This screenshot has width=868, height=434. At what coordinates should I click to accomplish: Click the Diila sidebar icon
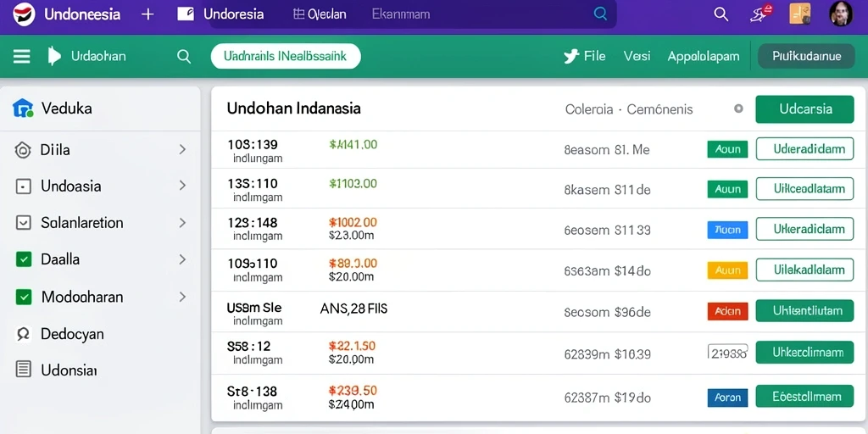point(23,149)
